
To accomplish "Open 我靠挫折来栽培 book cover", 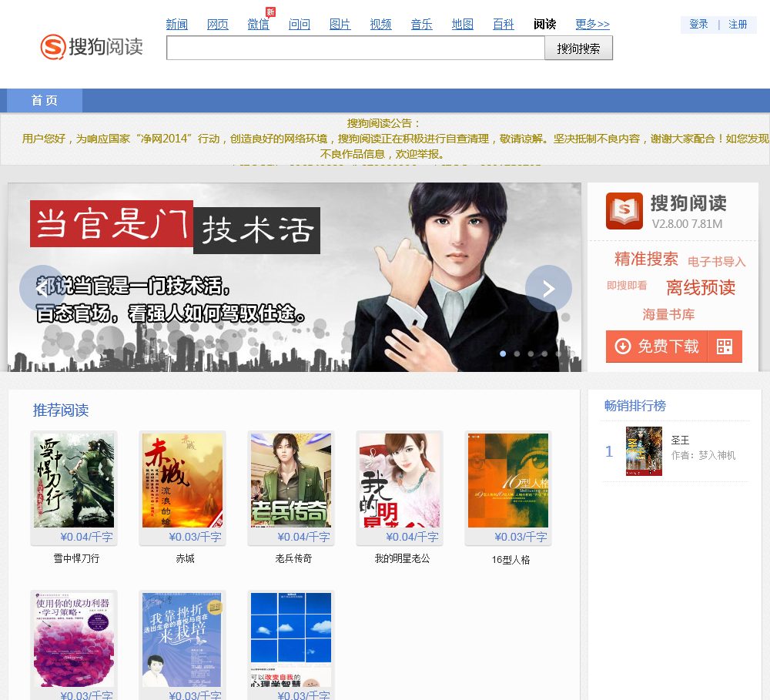I will pyautogui.click(x=182, y=640).
